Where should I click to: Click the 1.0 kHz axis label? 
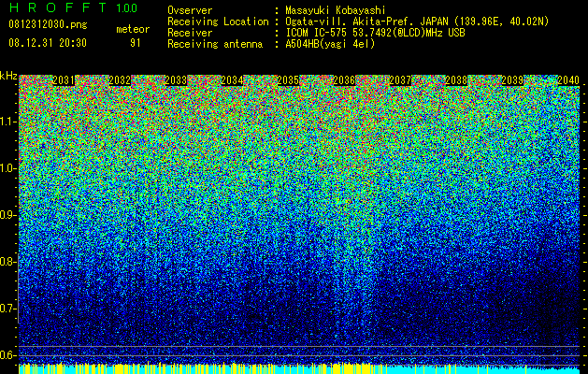[8, 168]
